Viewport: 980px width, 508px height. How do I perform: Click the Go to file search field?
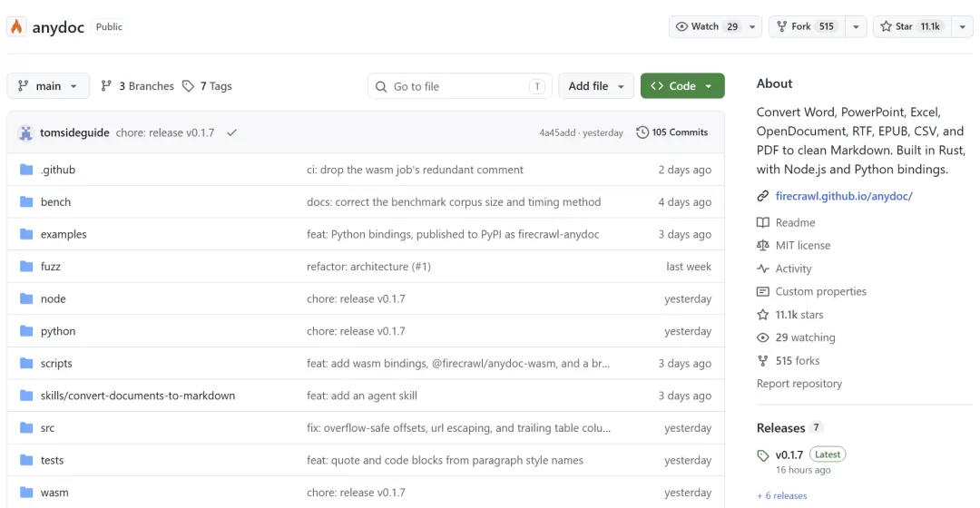[460, 86]
